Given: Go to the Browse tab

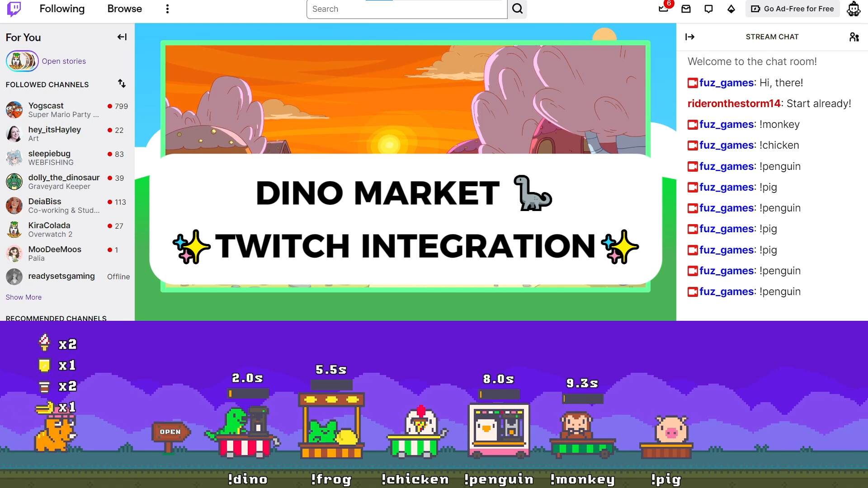Looking at the screenshot, I should (x=124, y=9).
